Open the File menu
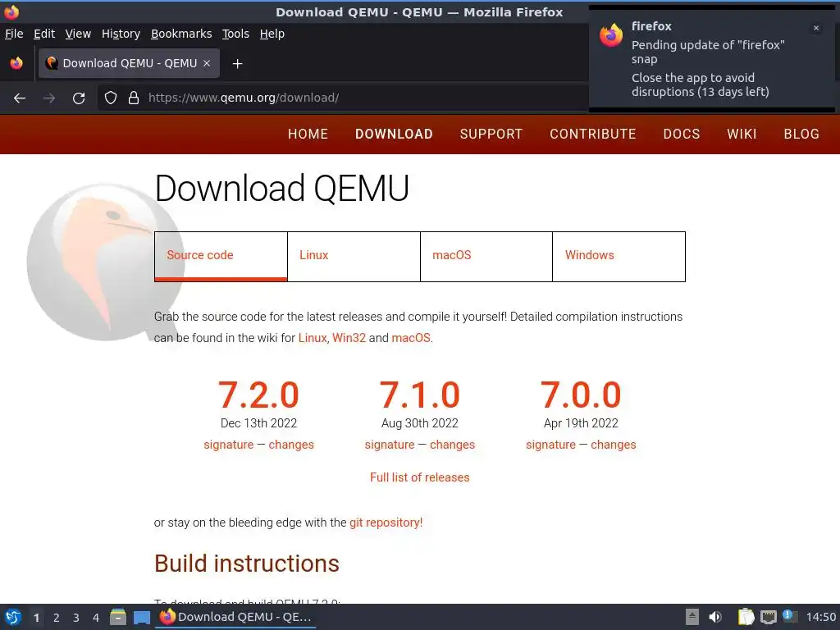The width and height of the screenshot is (840, 630). point(14,34)
